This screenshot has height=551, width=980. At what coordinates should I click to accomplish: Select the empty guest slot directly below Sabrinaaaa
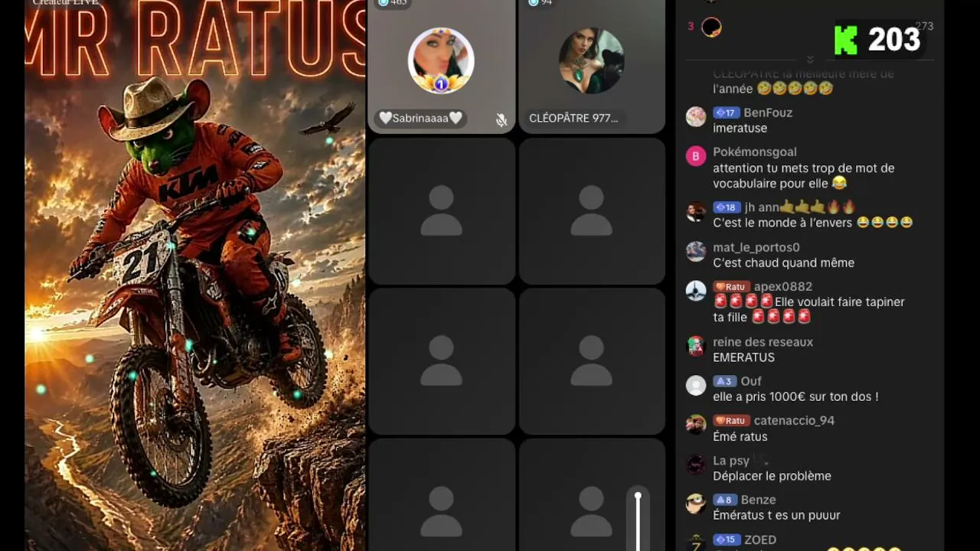pyautogui.click(x=441, y=211)
